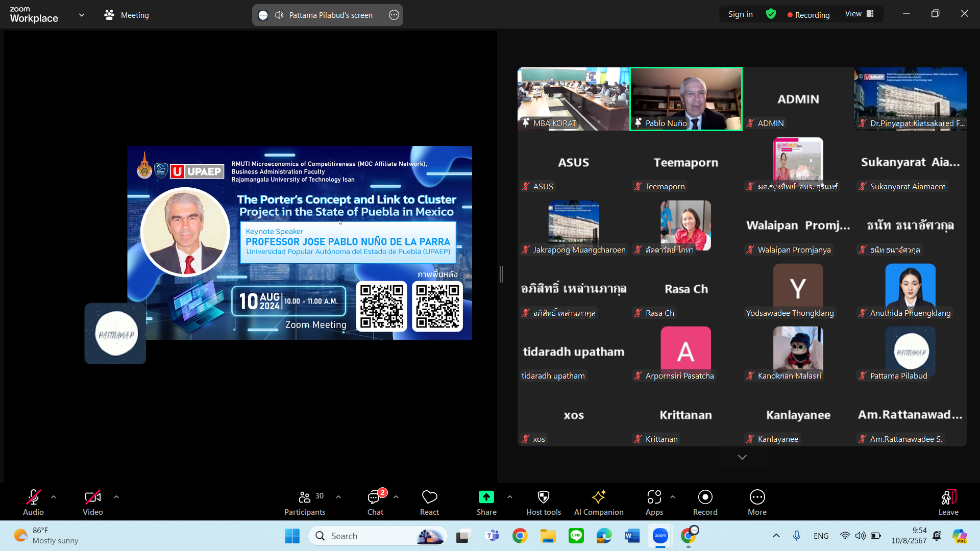Click the Teemaporn participant tile
980x551 pixels.
pyautogui.click(x=686, y=162)
